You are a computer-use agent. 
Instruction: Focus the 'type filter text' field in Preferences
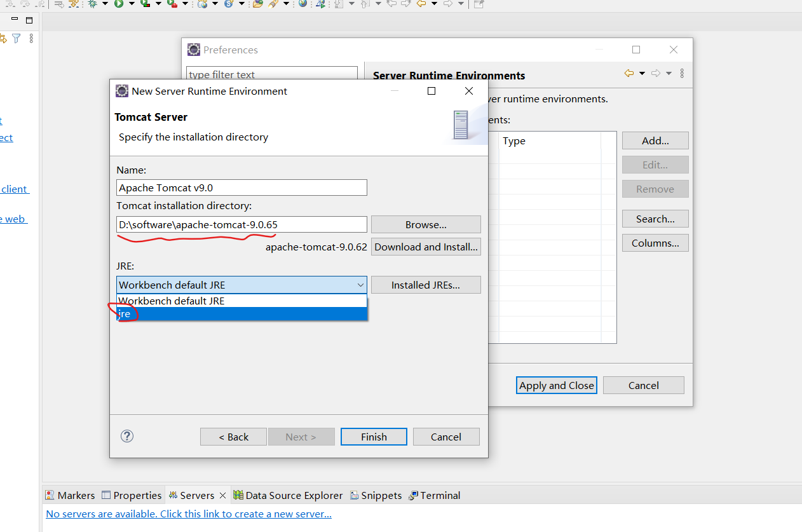tap(272, 74)
